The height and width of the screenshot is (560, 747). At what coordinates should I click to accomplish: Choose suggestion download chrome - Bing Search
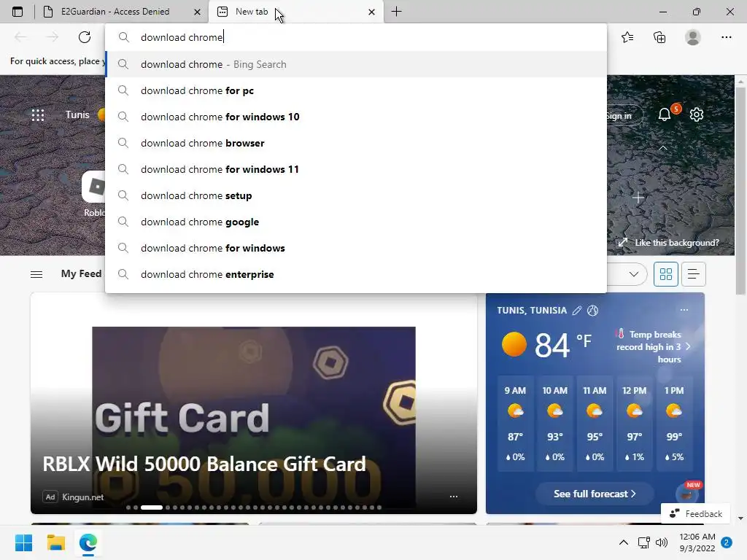click(x=356, y=64)
